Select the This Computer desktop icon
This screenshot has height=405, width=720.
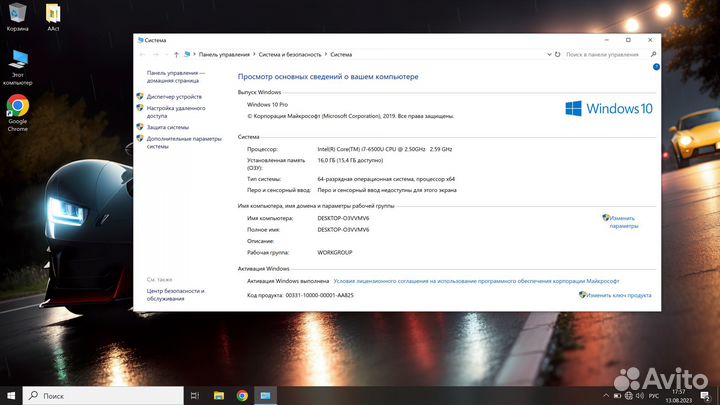click(17, 68)
